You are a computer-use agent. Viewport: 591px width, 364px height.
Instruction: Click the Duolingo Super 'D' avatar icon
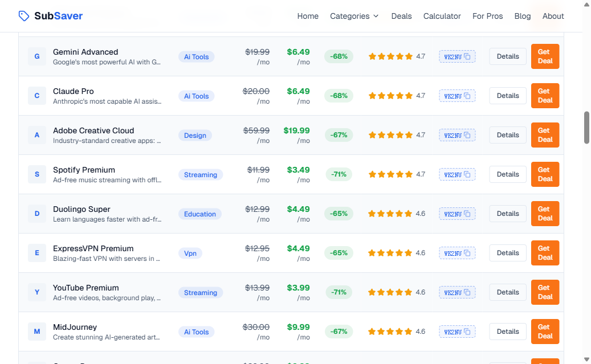tap(37, 214)
